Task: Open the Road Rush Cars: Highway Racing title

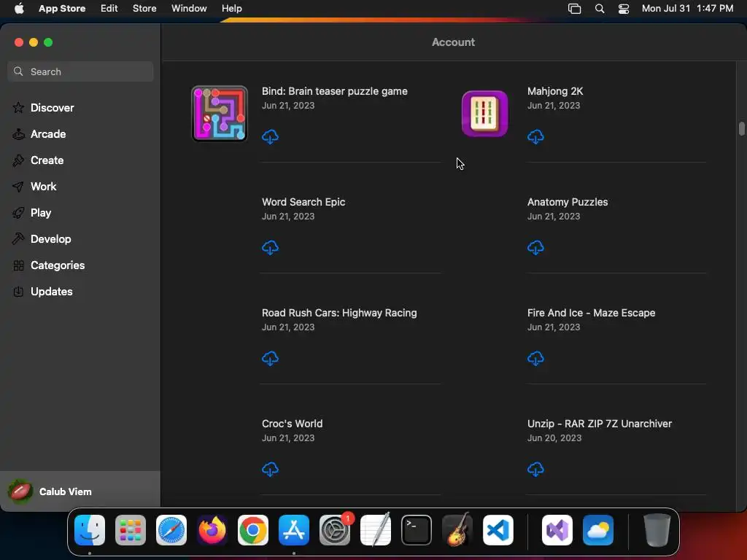Action: (x=339, y=313)
